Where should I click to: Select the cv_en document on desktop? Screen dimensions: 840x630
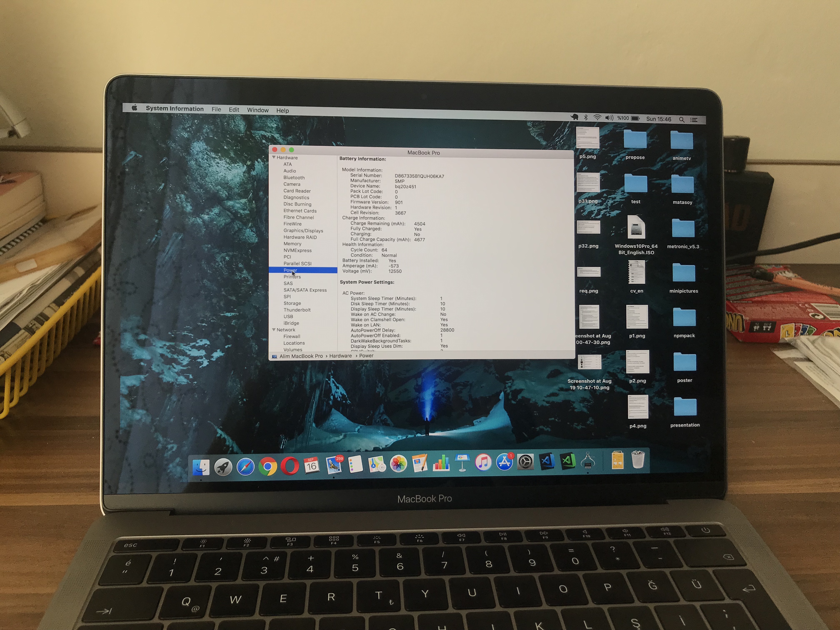point(636,272)
